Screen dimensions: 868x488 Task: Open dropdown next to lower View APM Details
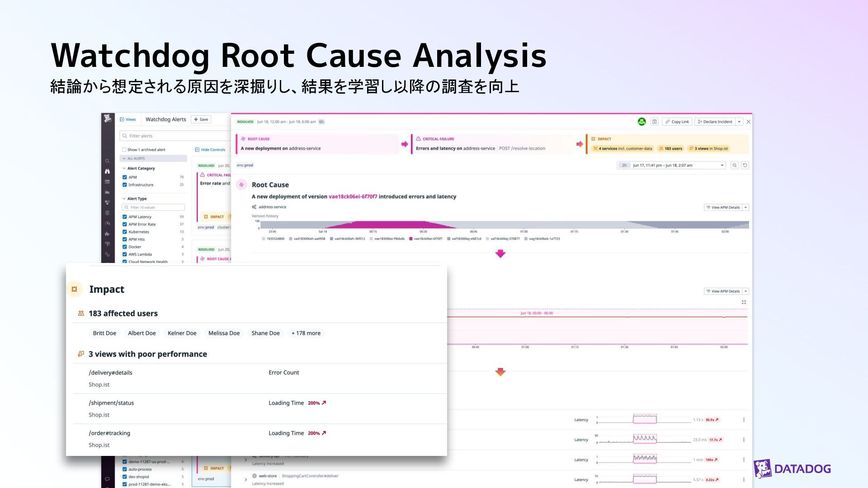coord(745,291)
